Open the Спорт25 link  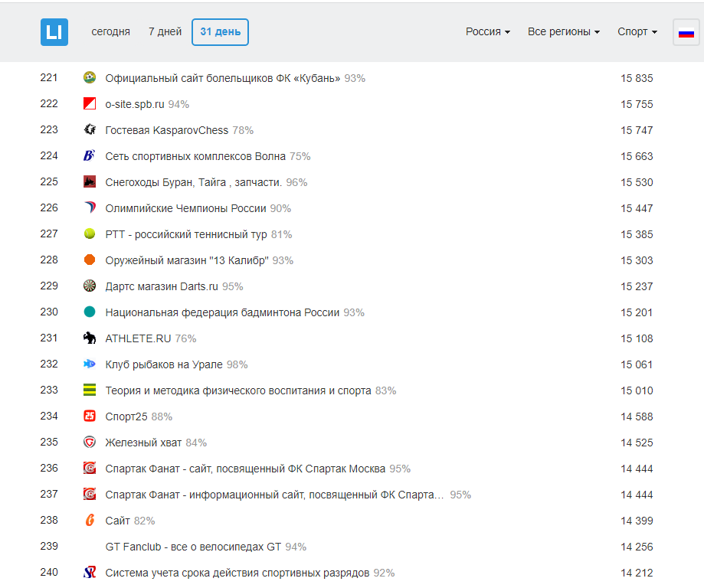tap(126, 416)
